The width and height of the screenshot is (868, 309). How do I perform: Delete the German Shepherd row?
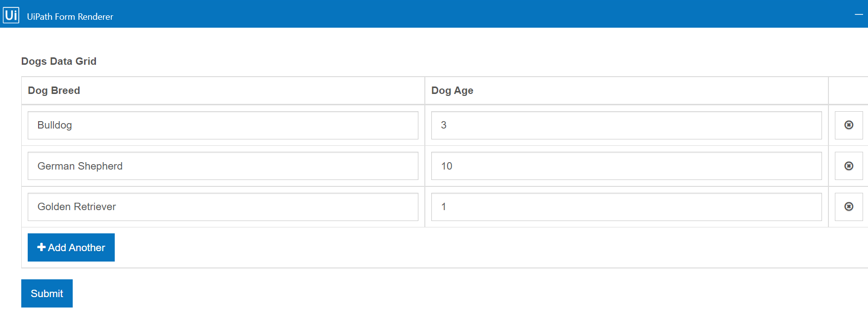click(x=849, y=166)
